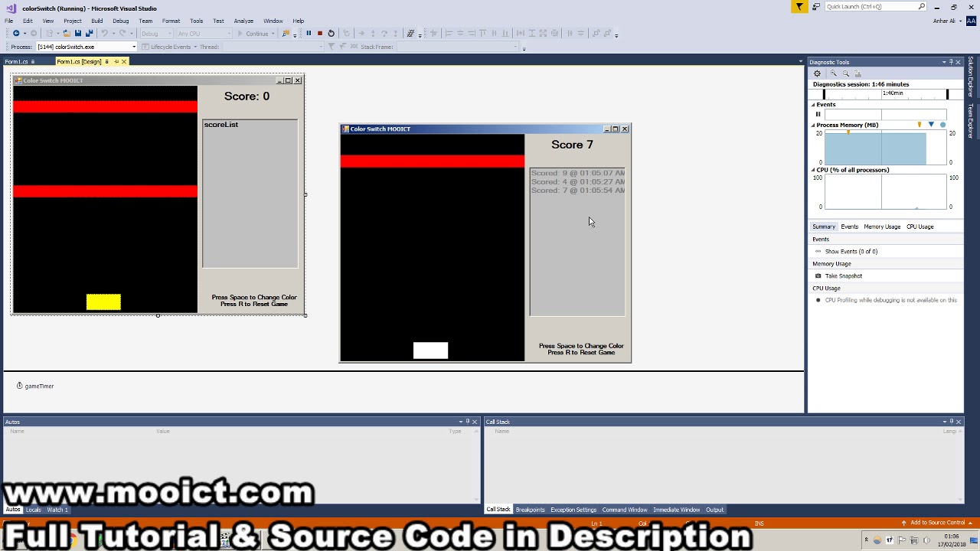Click Zoom In icon in Diagnostic Tools
980x551 pixels.
[x=834, y=73]
